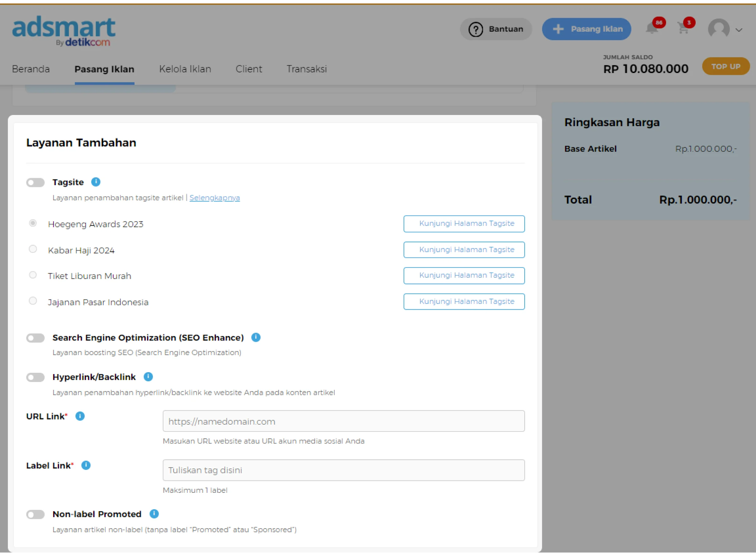Open the Kelola Iklan tab
Image resolution: width=756 pixels, height=556 pixels.
(185, 69)
